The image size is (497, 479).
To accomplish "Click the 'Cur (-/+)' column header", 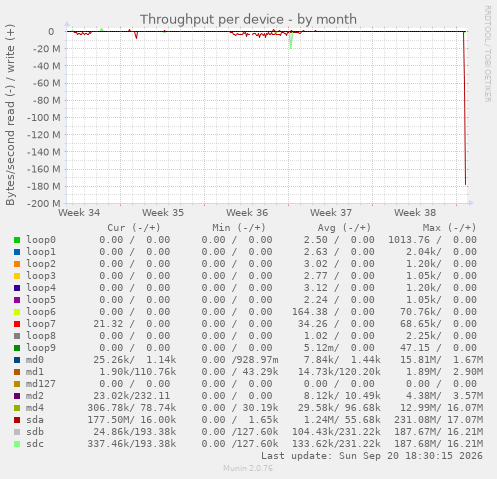I will point(134,228).
